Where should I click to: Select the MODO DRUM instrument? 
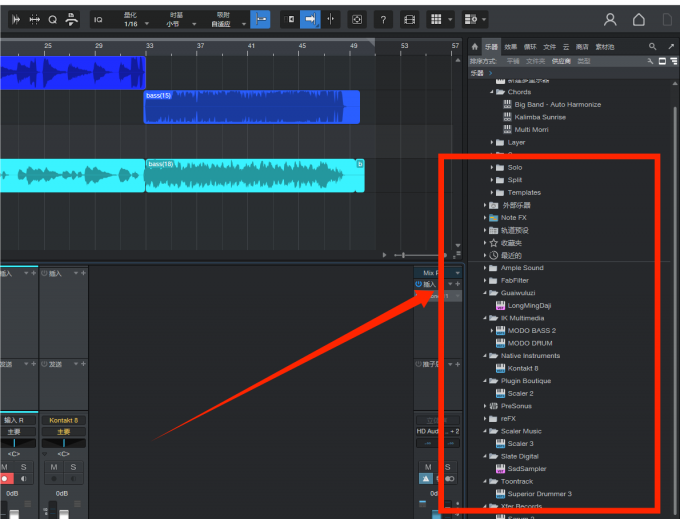click(x=530, y=343)
